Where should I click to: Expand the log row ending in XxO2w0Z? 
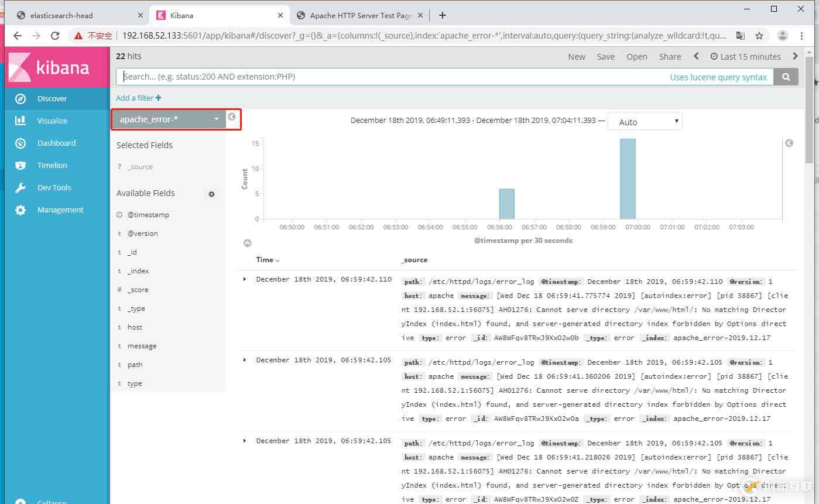[245, 441]
